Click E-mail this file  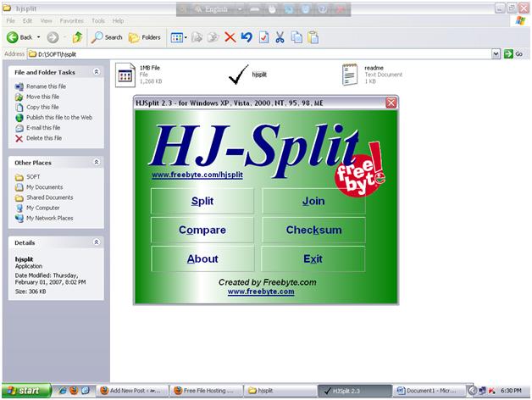pyautogui.click(x=37, y=128)
